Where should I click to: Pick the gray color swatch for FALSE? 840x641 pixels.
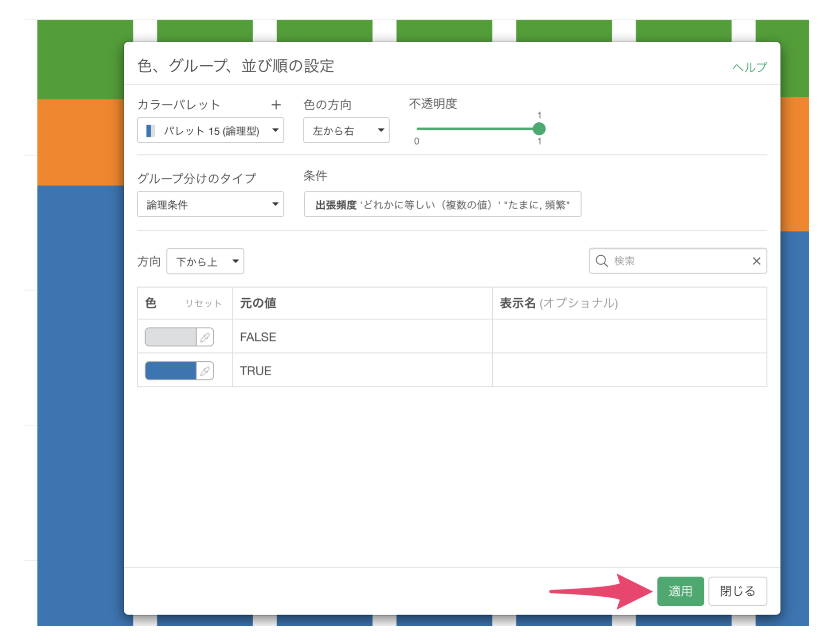(x=171, y=337)
